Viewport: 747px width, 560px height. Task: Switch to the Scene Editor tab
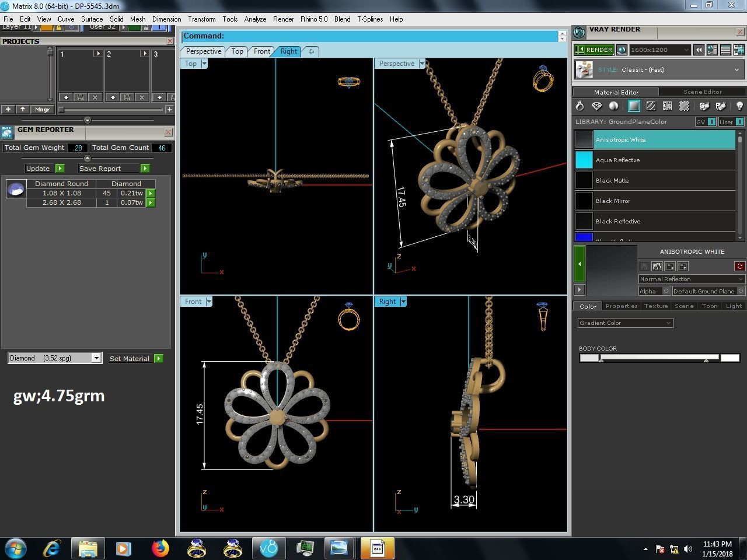tap(702, 92)
